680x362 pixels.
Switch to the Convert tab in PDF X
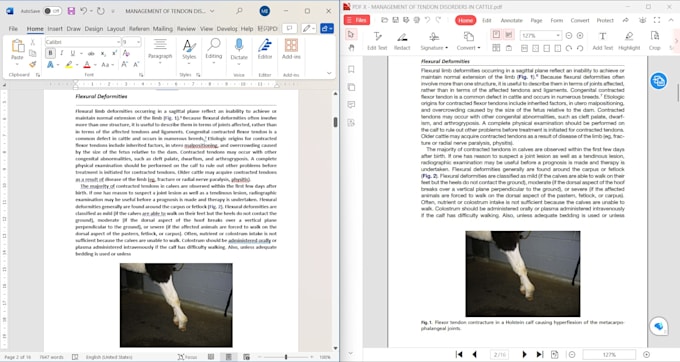pos(580,20)
